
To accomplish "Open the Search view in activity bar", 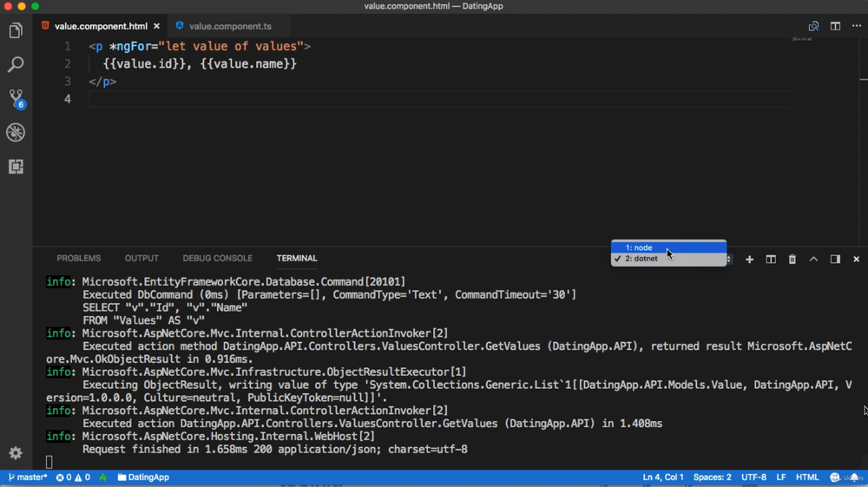I will tap(16, 64).
